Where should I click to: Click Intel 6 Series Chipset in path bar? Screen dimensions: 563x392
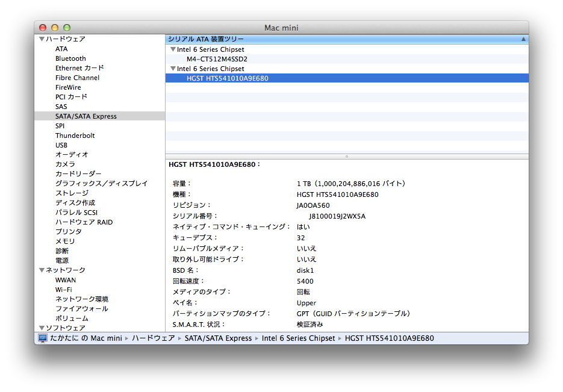tap(299, 338)
